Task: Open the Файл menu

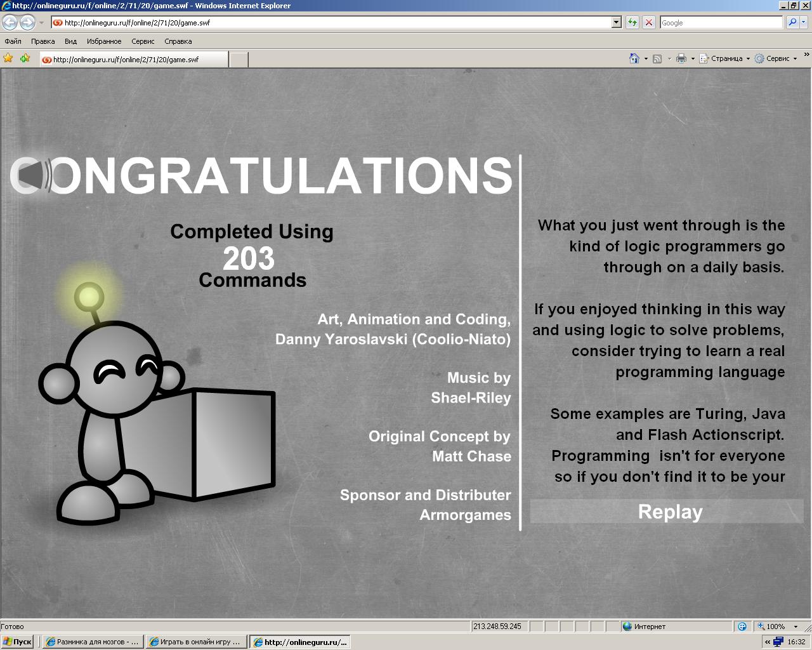Action: [13, 41]
